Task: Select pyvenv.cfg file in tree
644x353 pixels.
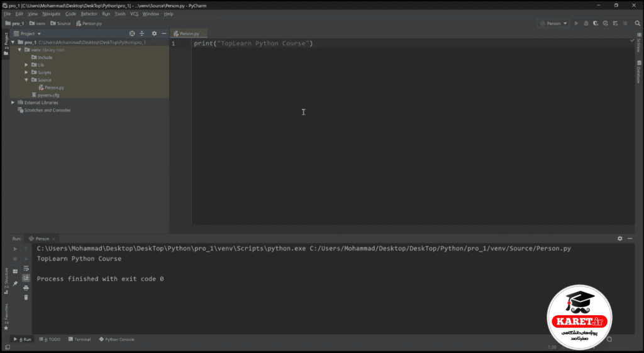Action: click(x=45, y=95)
